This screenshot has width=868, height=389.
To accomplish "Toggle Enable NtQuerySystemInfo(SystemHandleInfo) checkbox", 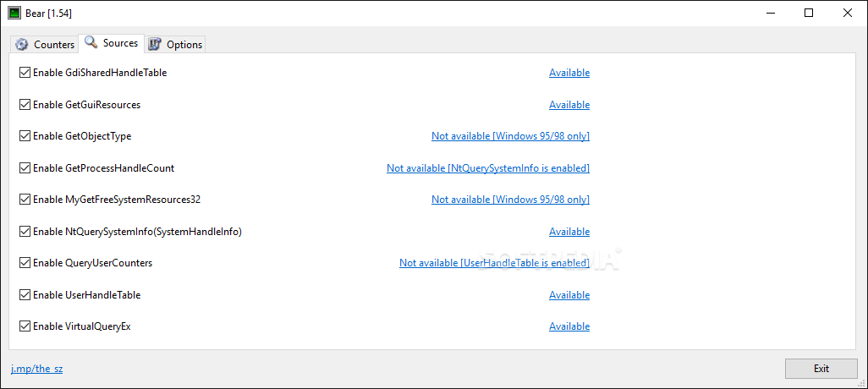I will 25,232.
